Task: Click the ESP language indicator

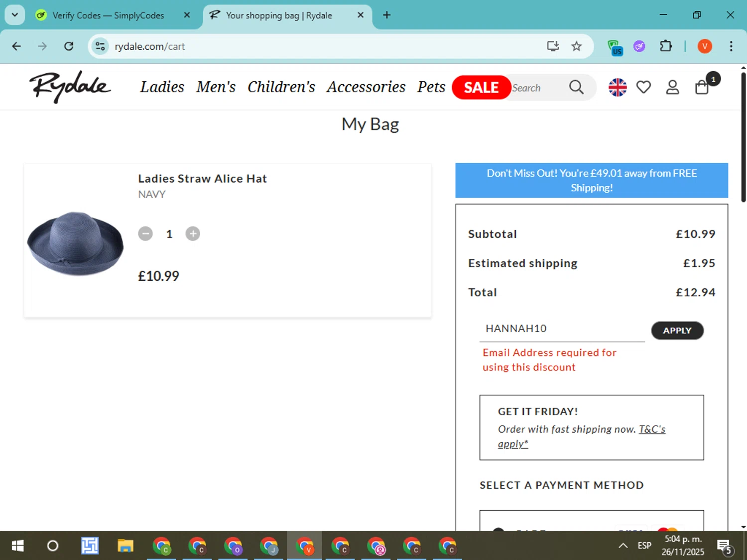Action: tap(644, 546)
